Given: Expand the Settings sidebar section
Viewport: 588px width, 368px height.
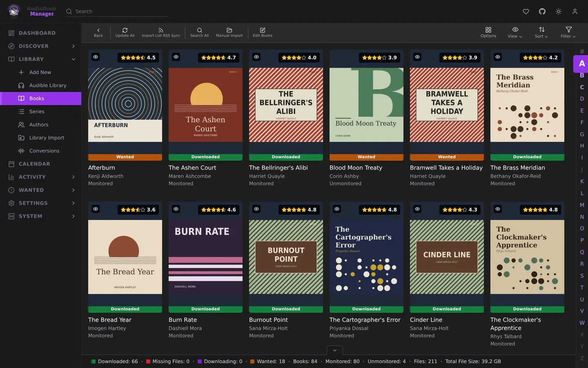Looking at the screenshot, I should [41, 203].
